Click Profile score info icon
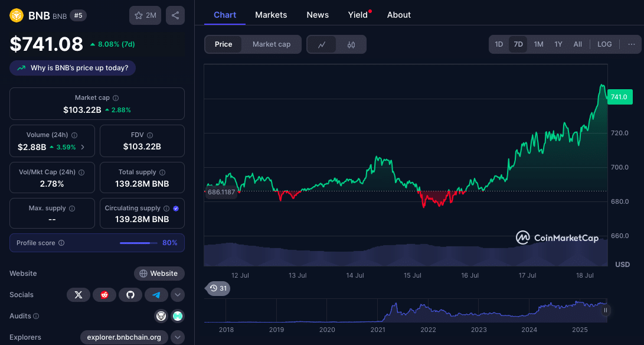The image size is (644, 345). click(x=61, y=243)
